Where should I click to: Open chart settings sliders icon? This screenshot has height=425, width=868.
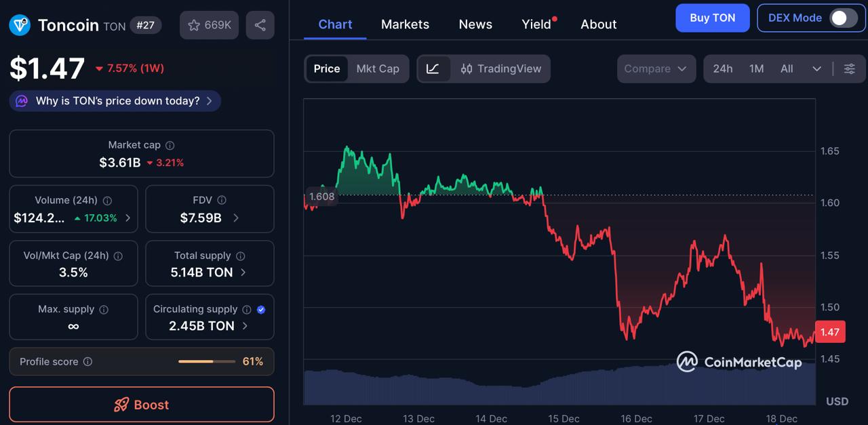(x=849, y=68)
